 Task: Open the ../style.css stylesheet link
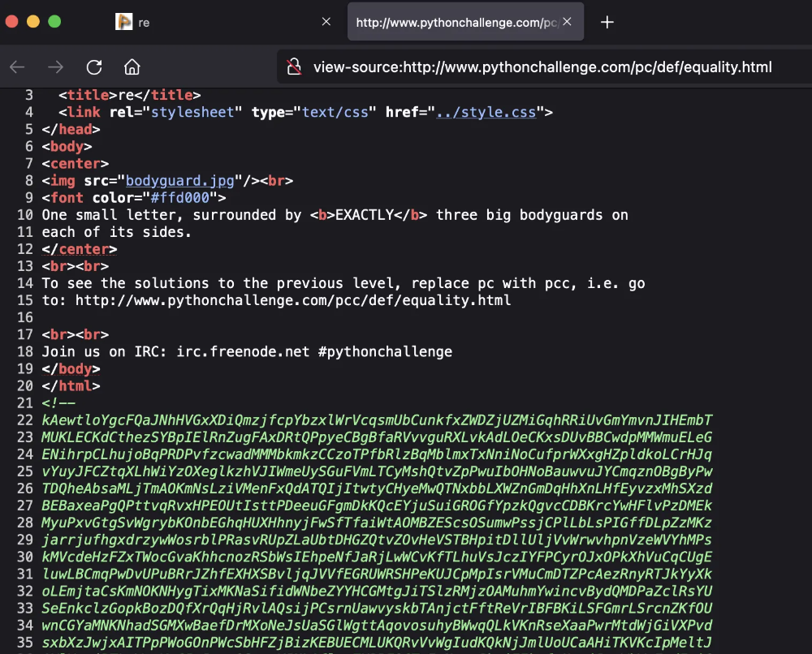(486, 112)
